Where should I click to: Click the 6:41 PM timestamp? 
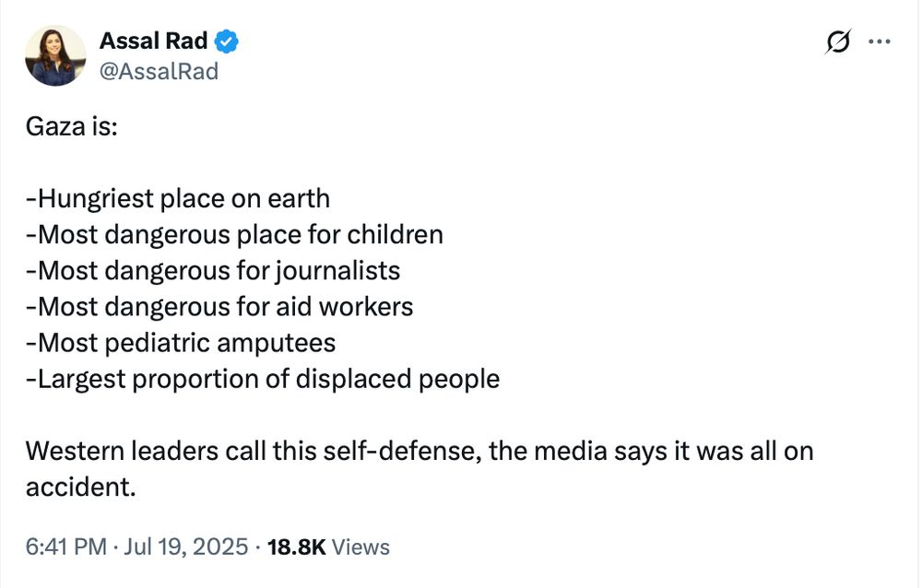click(x=65, y=547)
